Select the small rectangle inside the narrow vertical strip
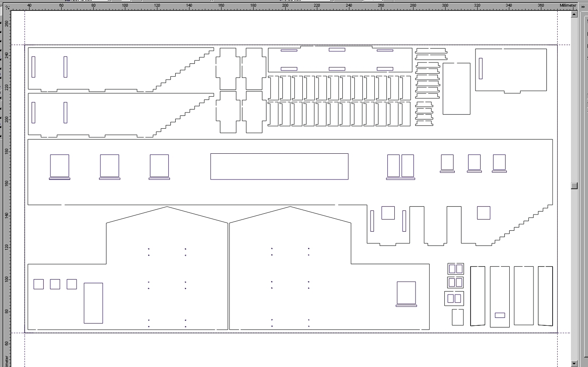Viewport: 588px width, 367px height. (500, 315)
